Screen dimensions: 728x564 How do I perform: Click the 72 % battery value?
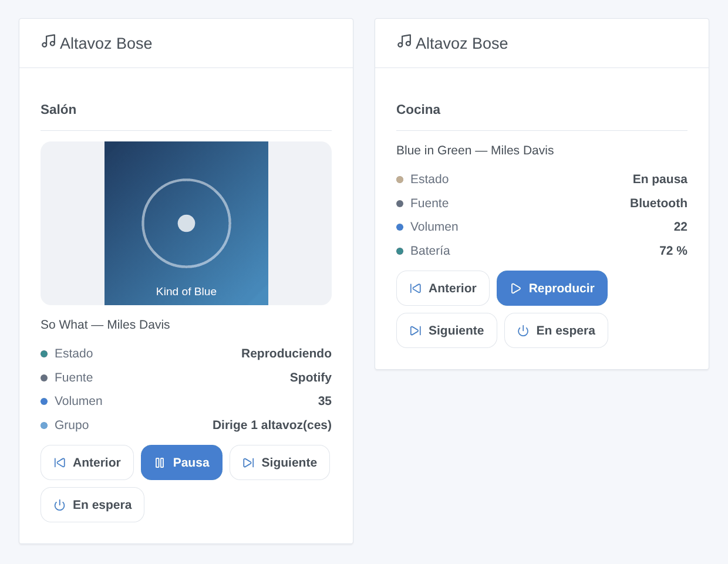point(673,251)
